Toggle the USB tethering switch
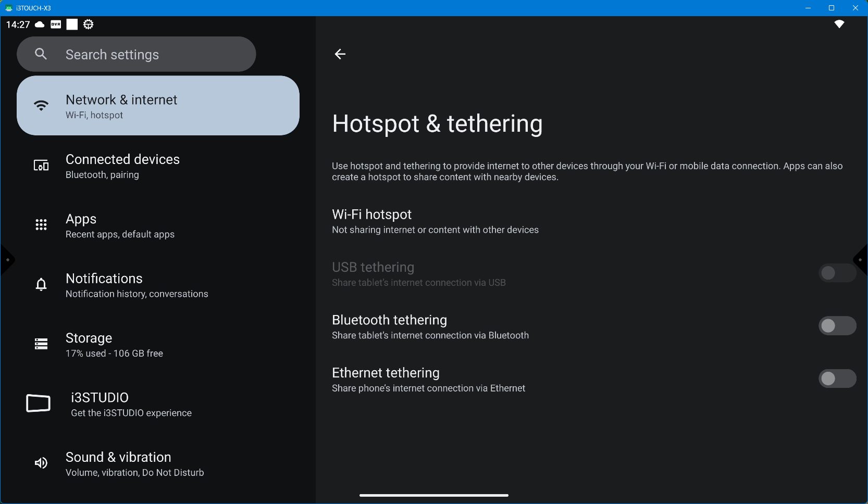 837,273
